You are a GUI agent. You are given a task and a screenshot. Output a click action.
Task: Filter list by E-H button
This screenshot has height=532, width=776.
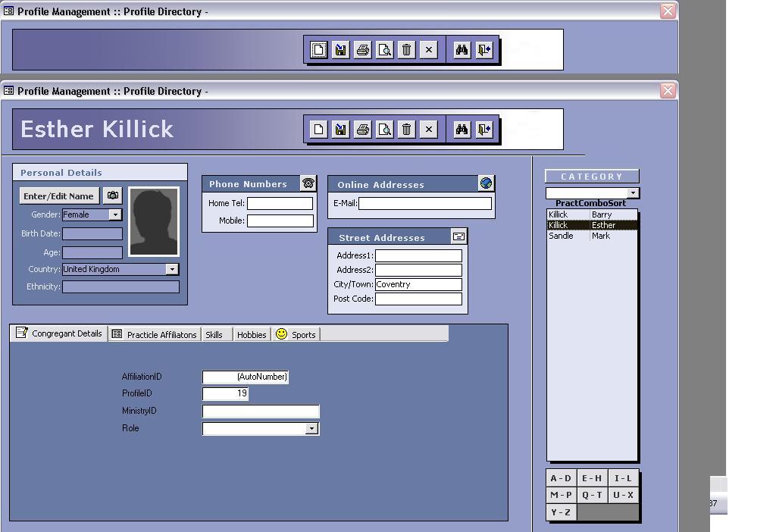pyautogui.click(x=592, y=478)
